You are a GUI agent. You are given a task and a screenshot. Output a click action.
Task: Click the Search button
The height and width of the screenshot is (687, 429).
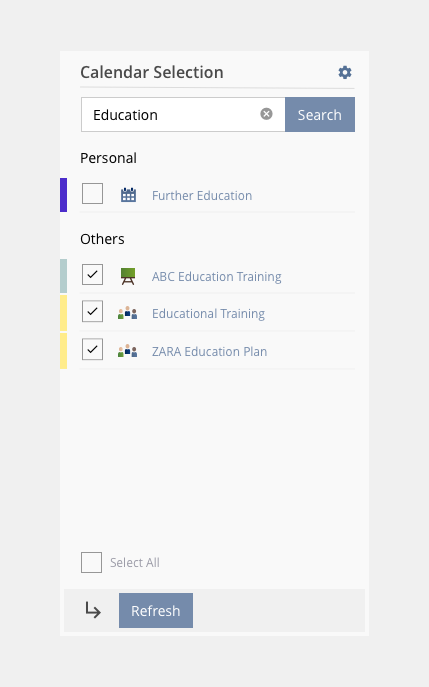pyautogui.click(x=320, y=115)
